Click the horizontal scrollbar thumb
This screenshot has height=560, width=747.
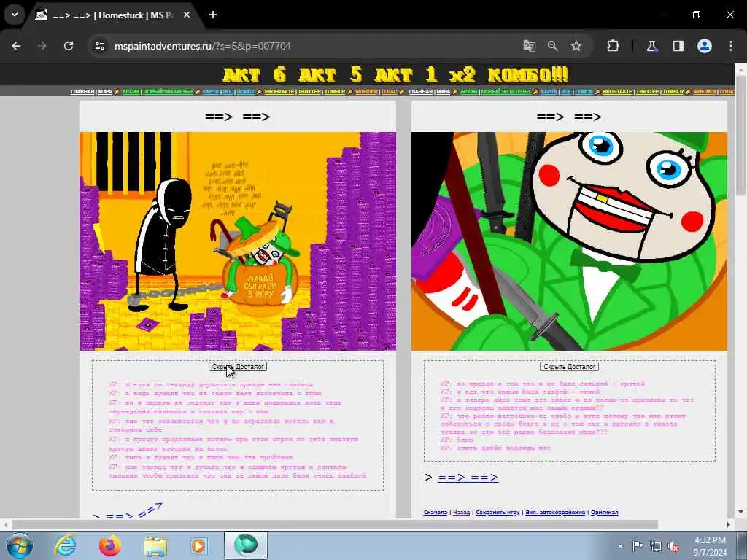click(x=334, y=524)
